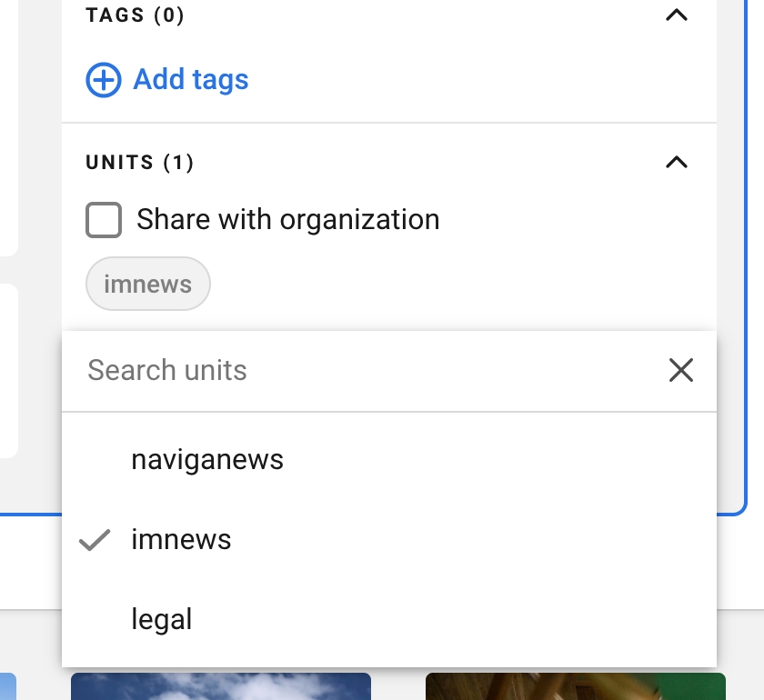The width and height of the screenshot is (764, 700).
Task: Open the partially visible blue thumbnail
Action: (x=7, y=686)
